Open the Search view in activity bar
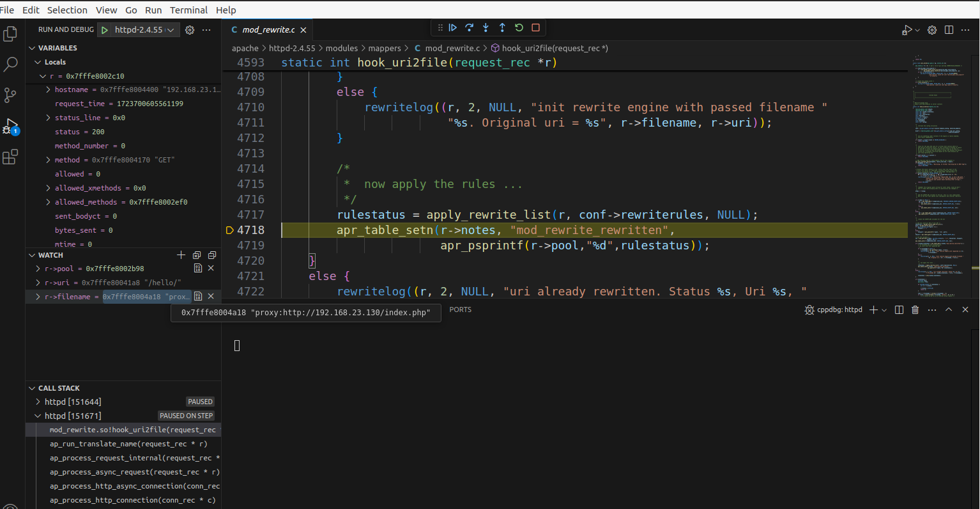The image size is (980, 509). 10,64
